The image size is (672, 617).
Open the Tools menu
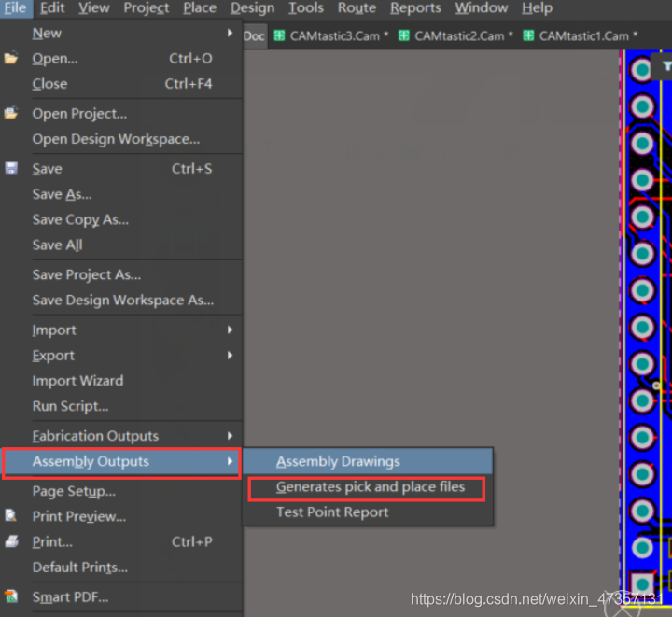tap(306, 7)
